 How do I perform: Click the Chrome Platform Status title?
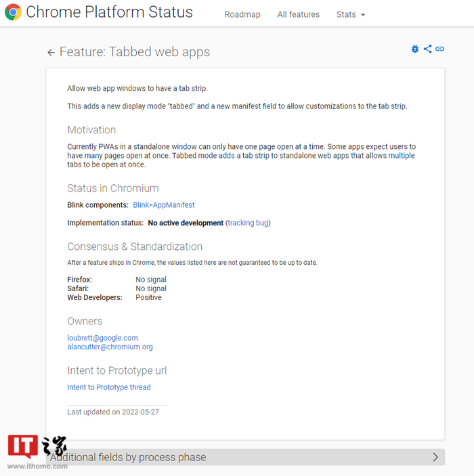(109, 12)
